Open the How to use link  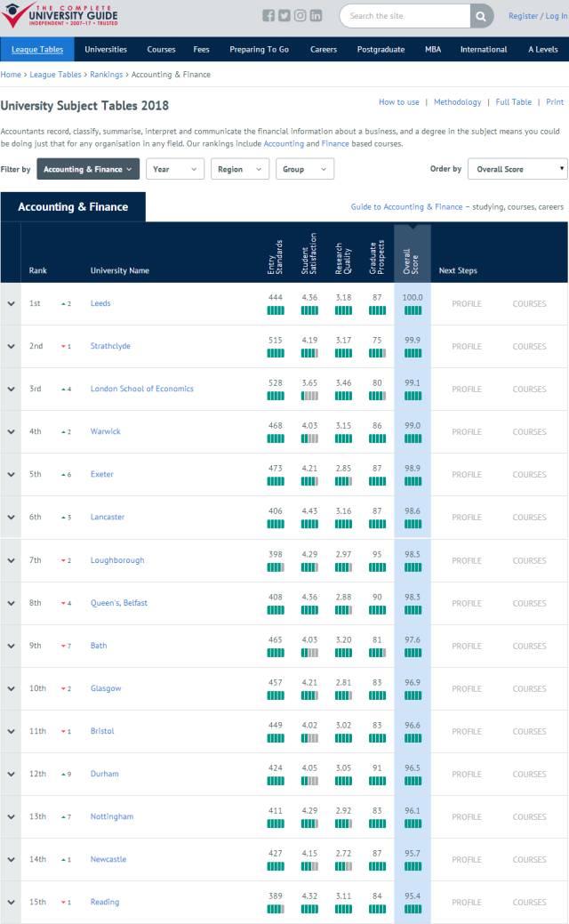pyautogui.click(x=399, y=102)
